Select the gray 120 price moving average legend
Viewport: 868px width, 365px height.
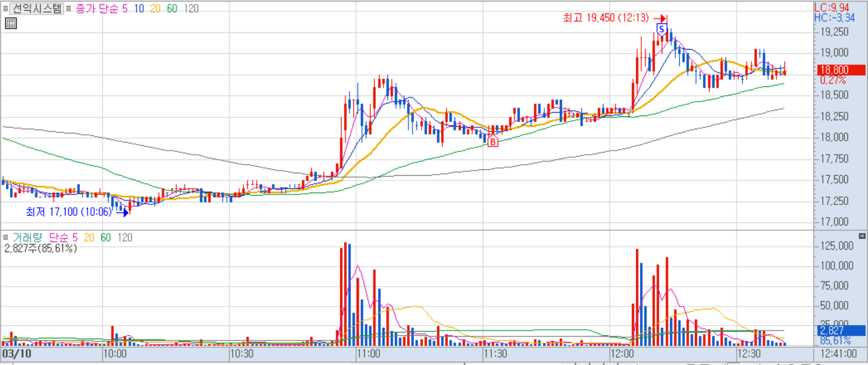[192, 9]
